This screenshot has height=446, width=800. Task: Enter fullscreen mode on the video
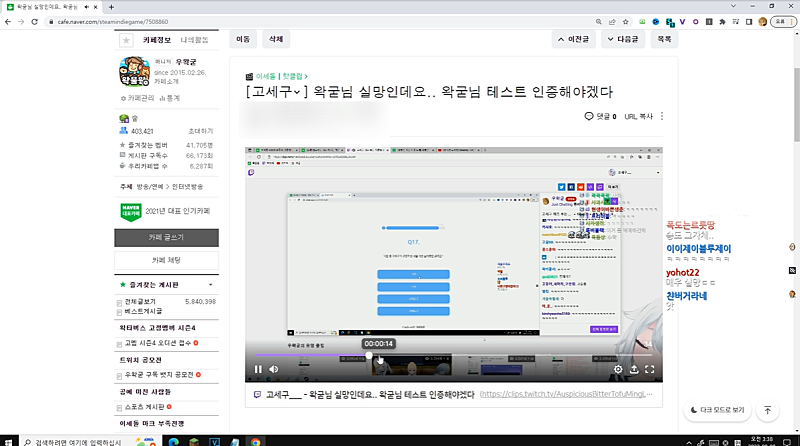650,369
